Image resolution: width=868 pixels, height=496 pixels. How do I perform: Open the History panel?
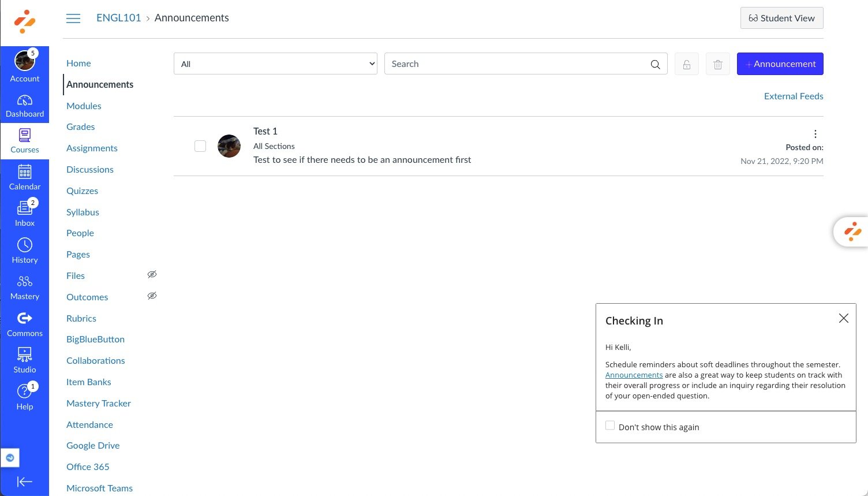tap(25, 251)
